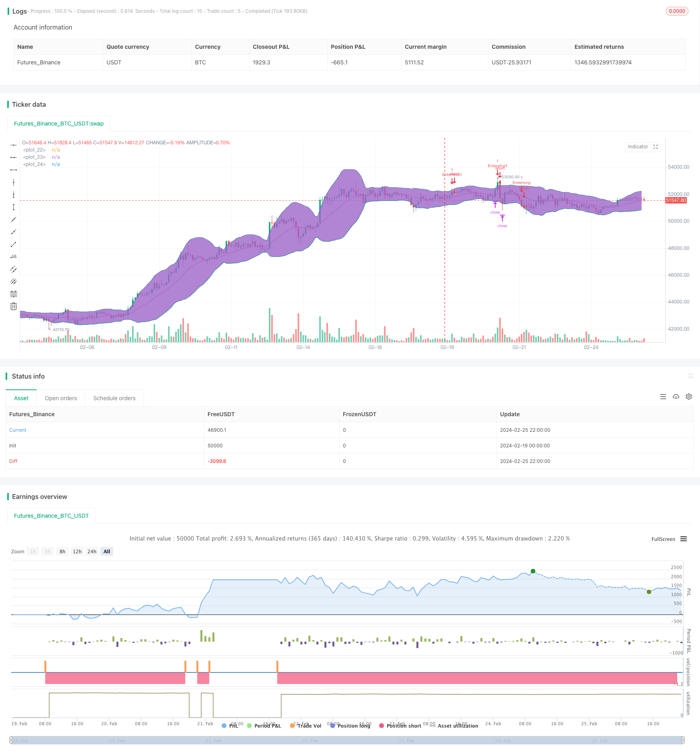Switch to the Schedule orders tab
This screenshot has width=700, height=756.
click(x=114, y=398)
